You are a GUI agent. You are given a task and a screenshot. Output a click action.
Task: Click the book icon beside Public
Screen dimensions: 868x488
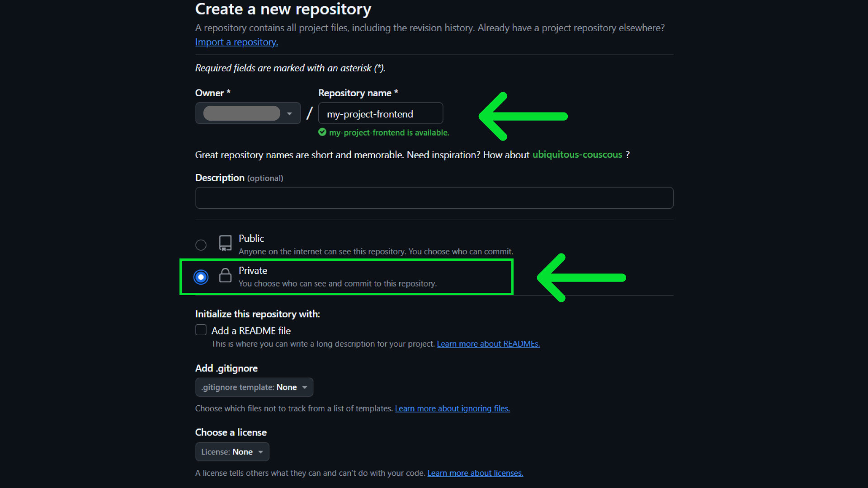click(x=225, y=244)
